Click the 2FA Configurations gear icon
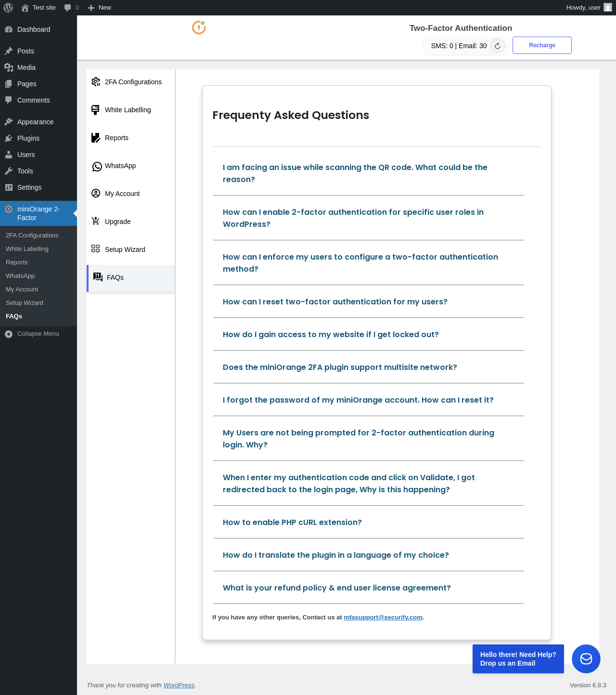The image size is (616, 695). pyautogui.click(x=96, y=82)
